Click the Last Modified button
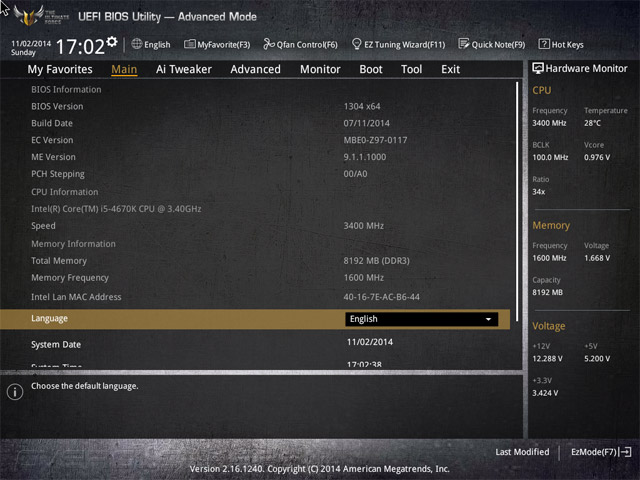 pos(522,452)
